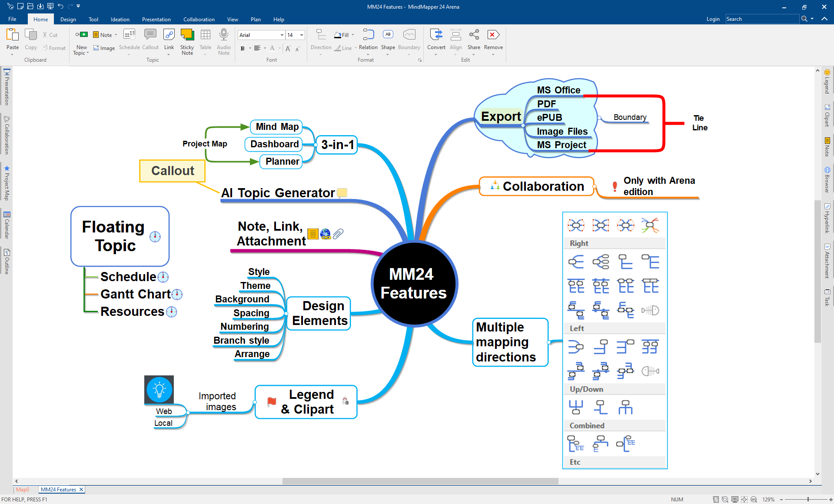Expand the Format group dialog launcher
Image resolution: width=834 pixels, height=504 pixels.
point(420,60)
